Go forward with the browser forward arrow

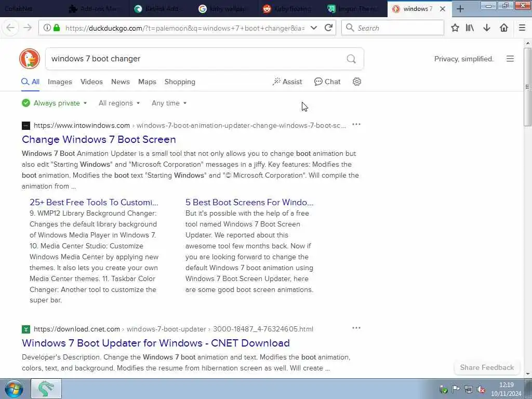(28, 28)
